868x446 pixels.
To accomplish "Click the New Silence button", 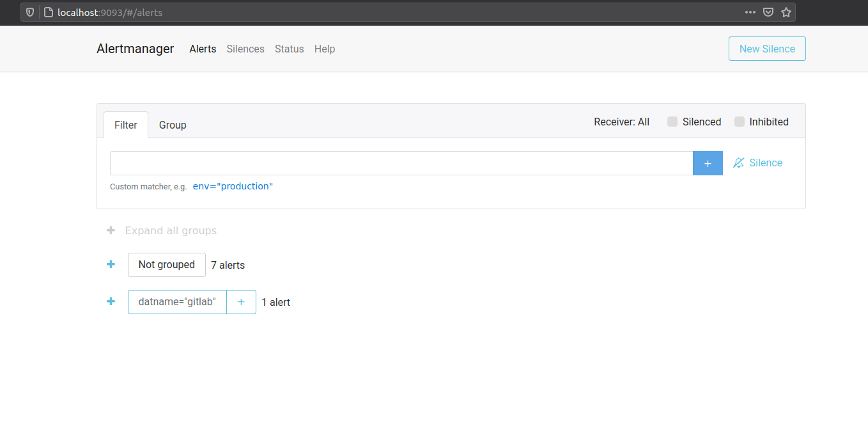I will 767,49.
